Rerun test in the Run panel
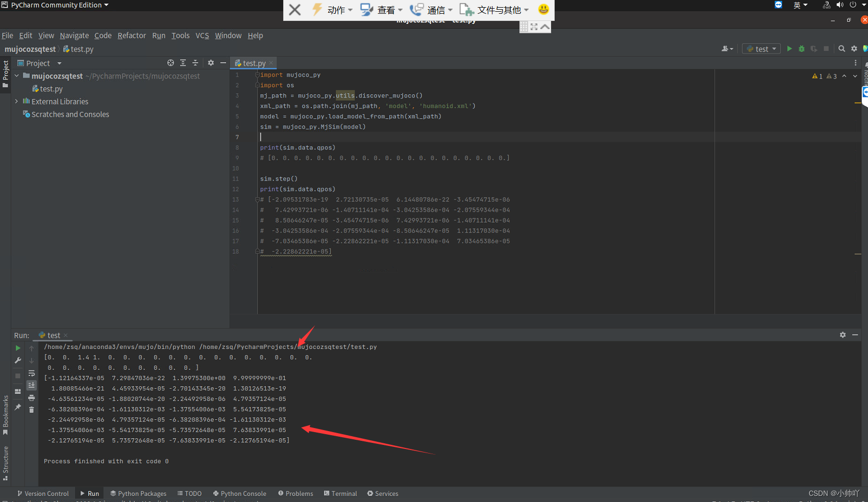The image size is (868, 502). tap(18, 348)
